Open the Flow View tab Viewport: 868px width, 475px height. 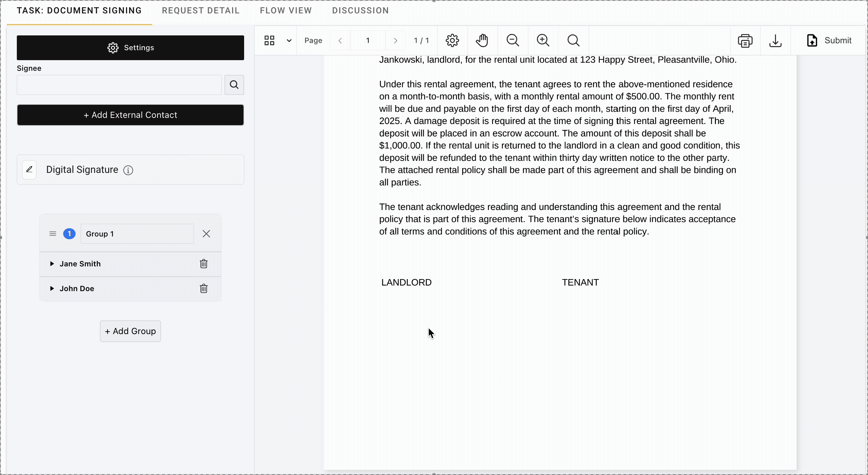(x=286, y=11)
